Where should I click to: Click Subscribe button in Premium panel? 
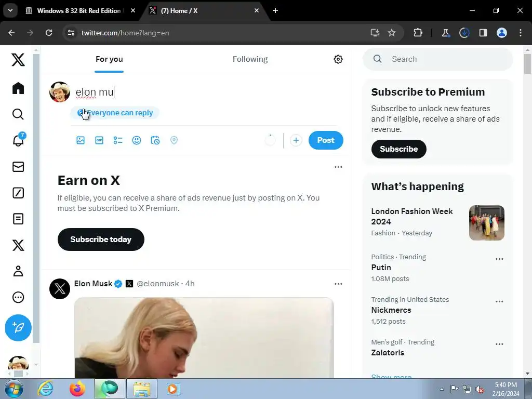398,149
